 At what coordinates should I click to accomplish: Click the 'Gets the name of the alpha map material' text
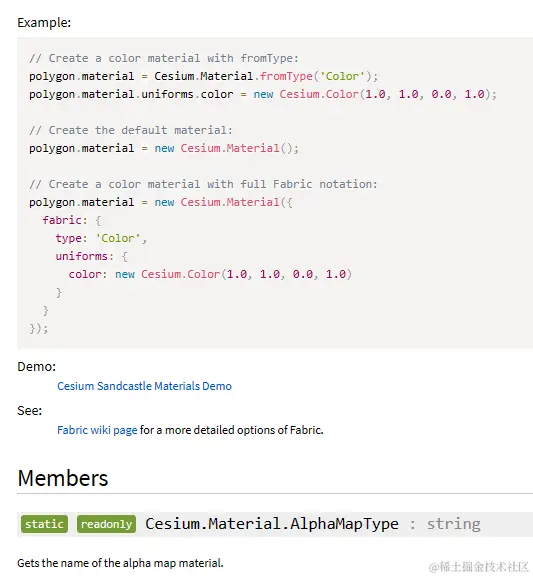point(120,563)
